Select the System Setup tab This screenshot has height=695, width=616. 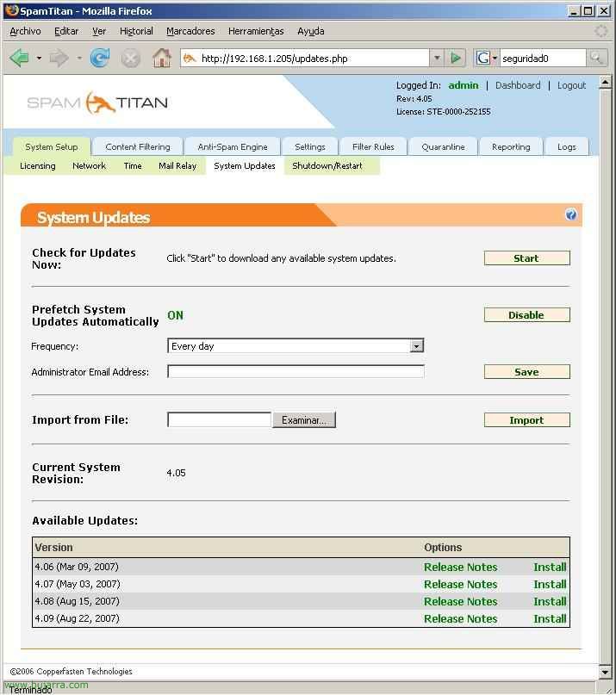pyautogui.click(x=52, y=146)
